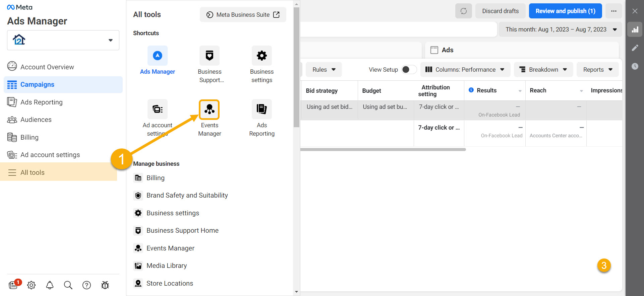Click the notifications bell icon

[50, 285]
